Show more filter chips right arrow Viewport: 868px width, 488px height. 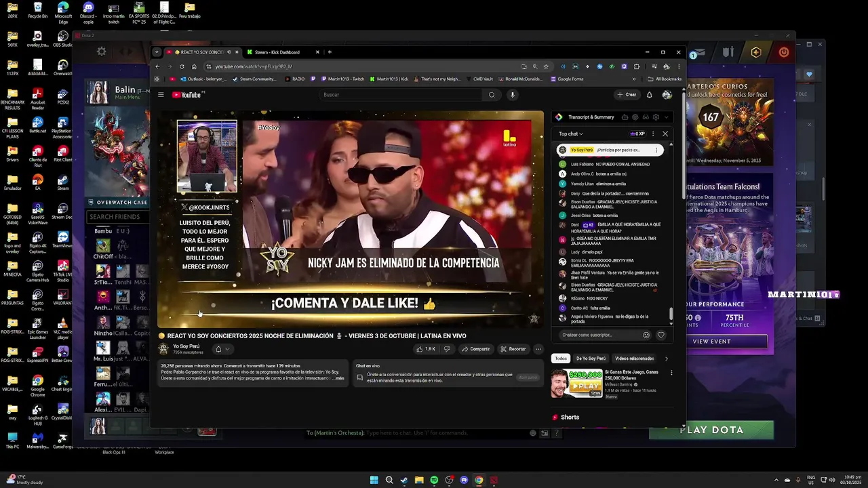pos(666,359)
